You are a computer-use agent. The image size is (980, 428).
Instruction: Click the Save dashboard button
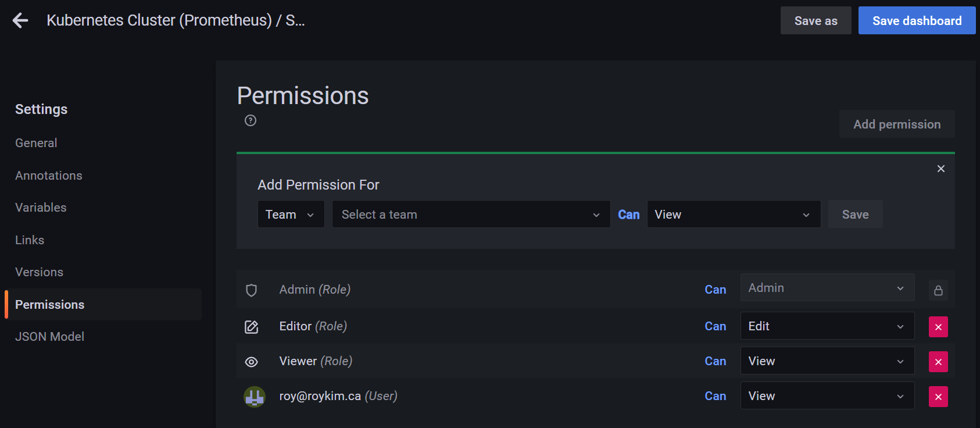click(x=917, y=21)
